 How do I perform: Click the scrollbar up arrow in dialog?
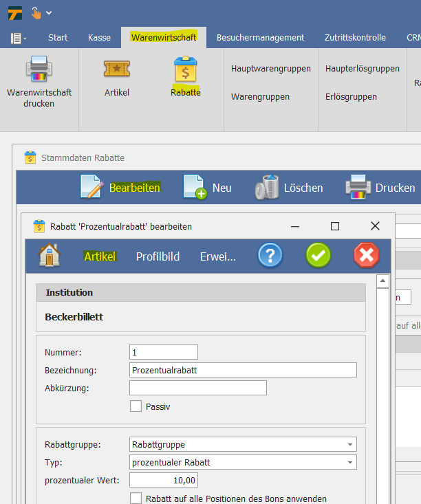point(382,281)
